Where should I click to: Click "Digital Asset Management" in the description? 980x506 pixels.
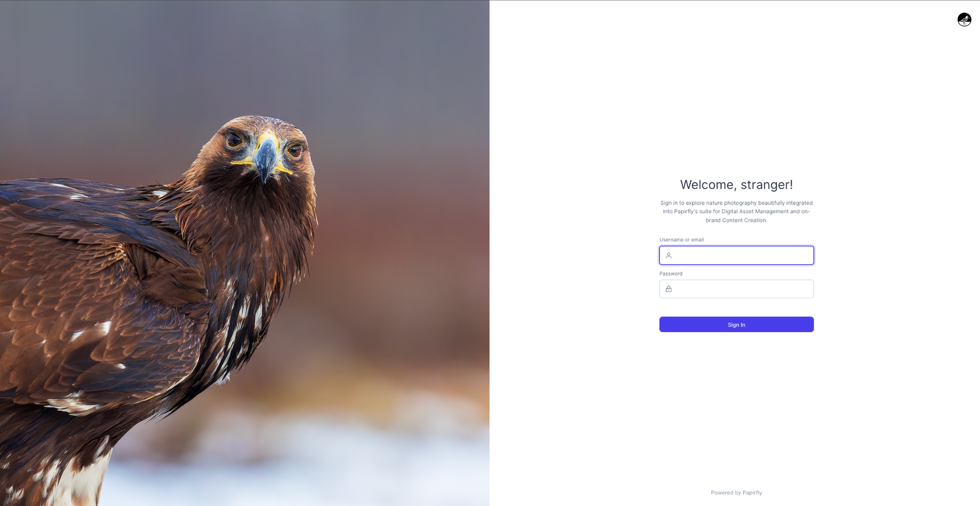pyautogui.click(x=755, y=212)
